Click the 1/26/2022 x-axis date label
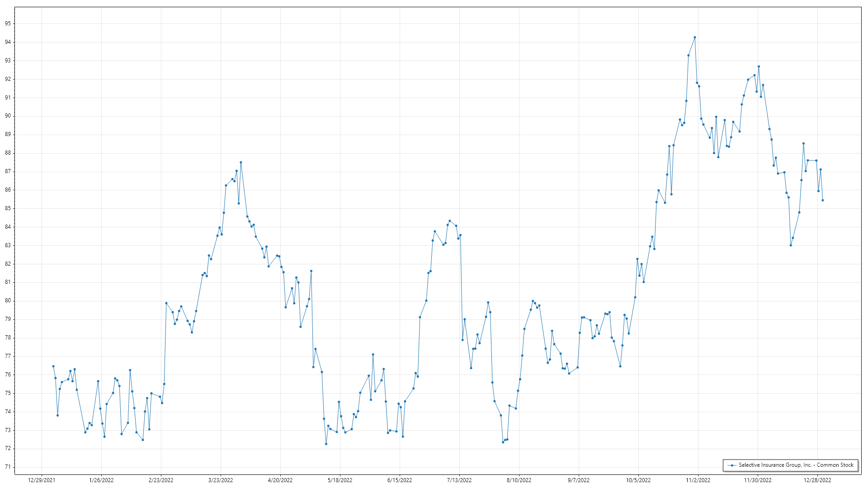This screenshot has height=488, width=868. tap(101, 480)
